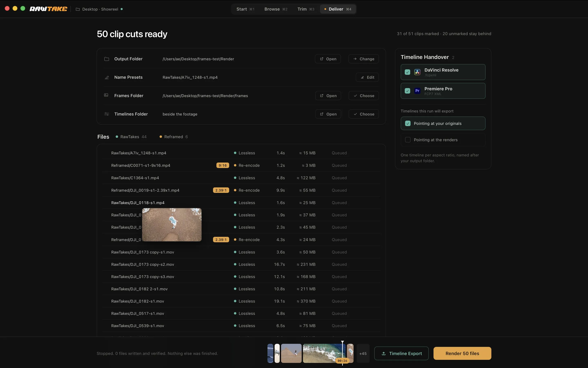Screen dimensions: 588x368
Task: Click the Timeline Export button
Action: (401, 353)
